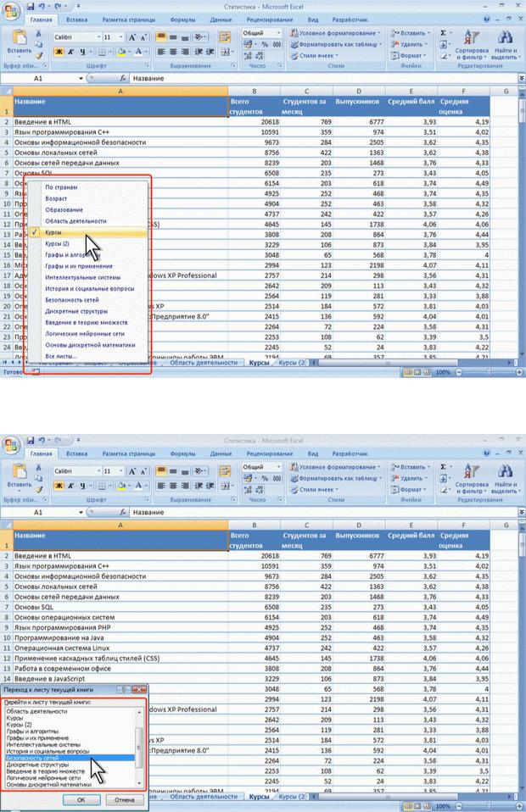
Task: Open font name Calibri dropdown in popup-menu window
Action: tap(98, 37)
